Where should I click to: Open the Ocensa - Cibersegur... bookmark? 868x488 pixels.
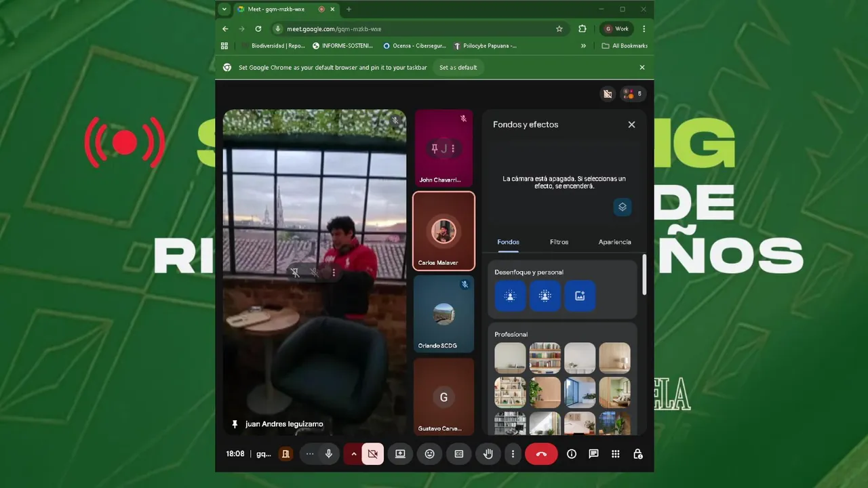(x=415, y=46)
